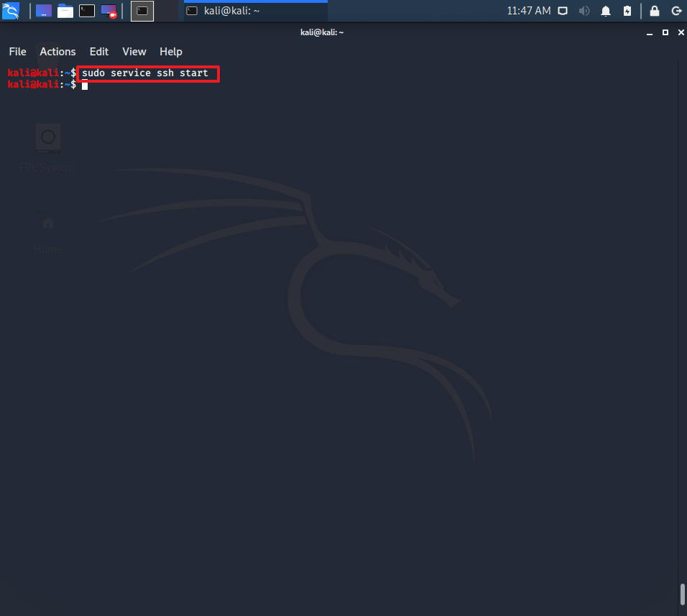Viewport: 687px width, 616px height.
Task: Lock the screen with the padlock icon
Action: coord(655,11)
